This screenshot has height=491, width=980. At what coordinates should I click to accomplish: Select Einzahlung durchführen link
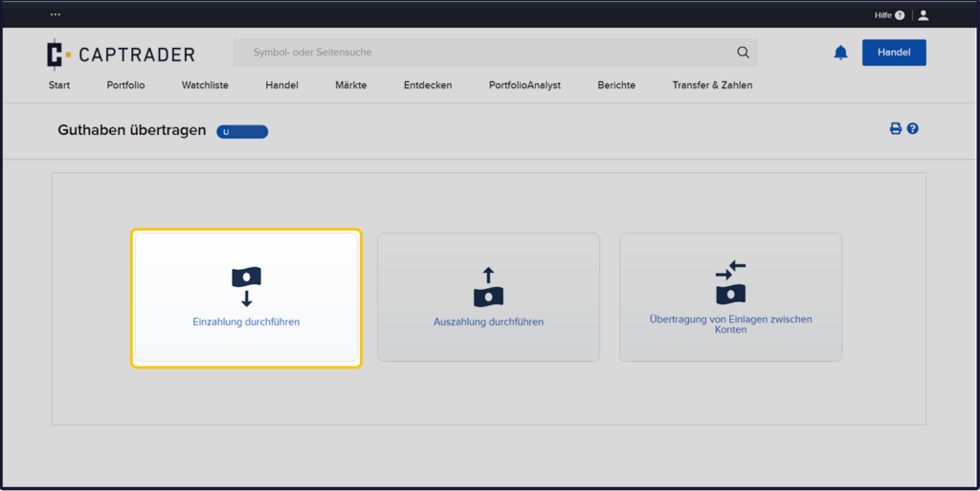point(246,322)
